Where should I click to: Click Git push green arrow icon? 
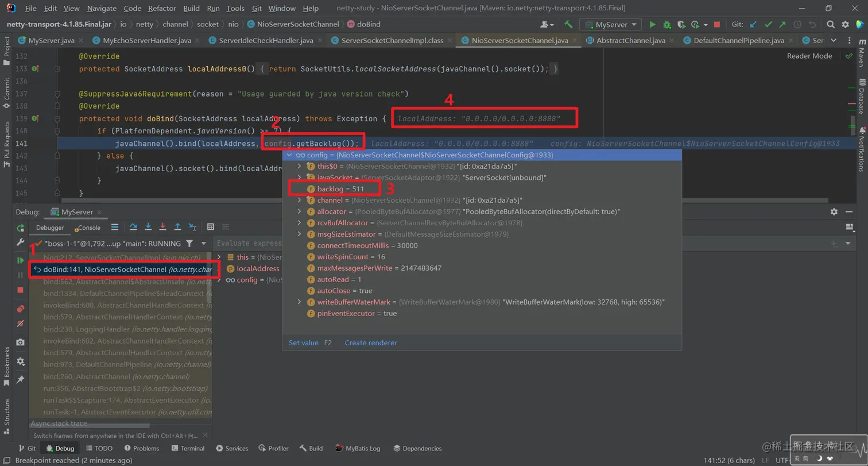[x=782, y=25]
